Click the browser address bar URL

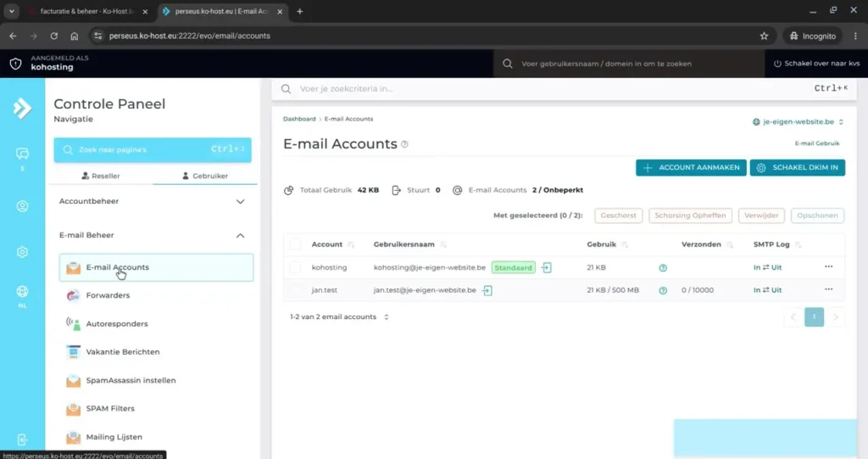(x=190, y=36)
